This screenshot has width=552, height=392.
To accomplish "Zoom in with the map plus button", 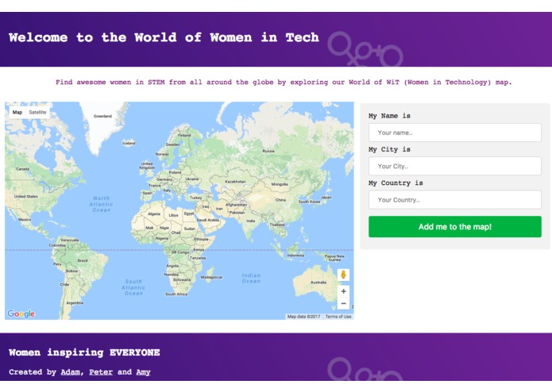I will [343, 291].
